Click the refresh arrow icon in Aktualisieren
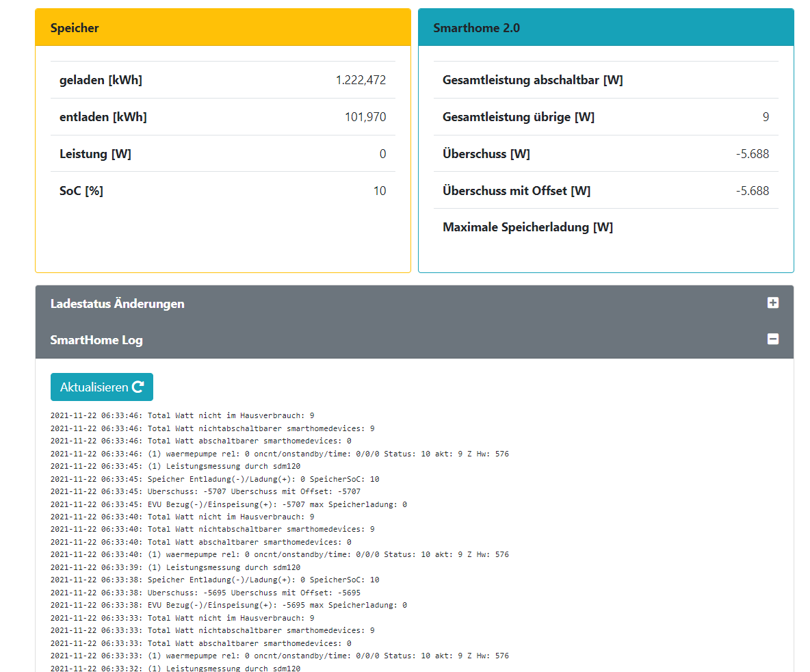This screenshot has width=810, height=672. tap(138, 387)
